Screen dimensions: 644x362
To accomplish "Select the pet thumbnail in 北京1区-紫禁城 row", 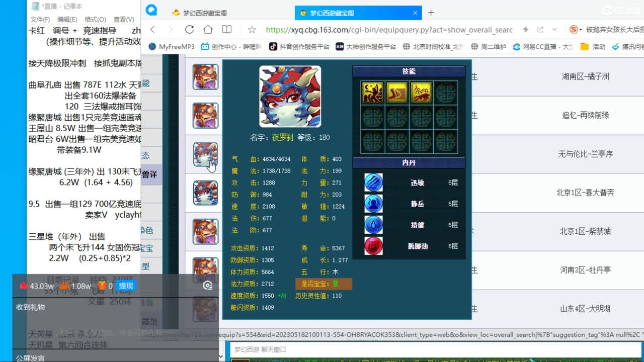I will coord(205,231).
